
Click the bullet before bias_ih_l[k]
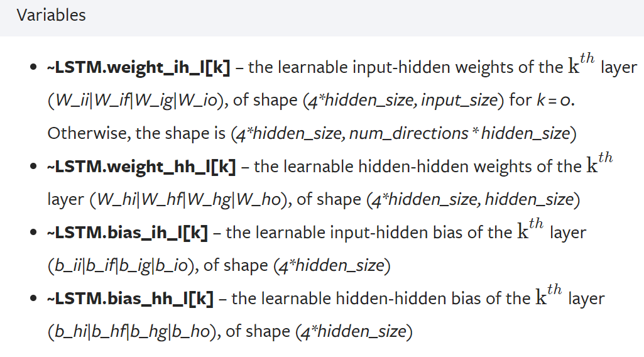coord(33,233)
